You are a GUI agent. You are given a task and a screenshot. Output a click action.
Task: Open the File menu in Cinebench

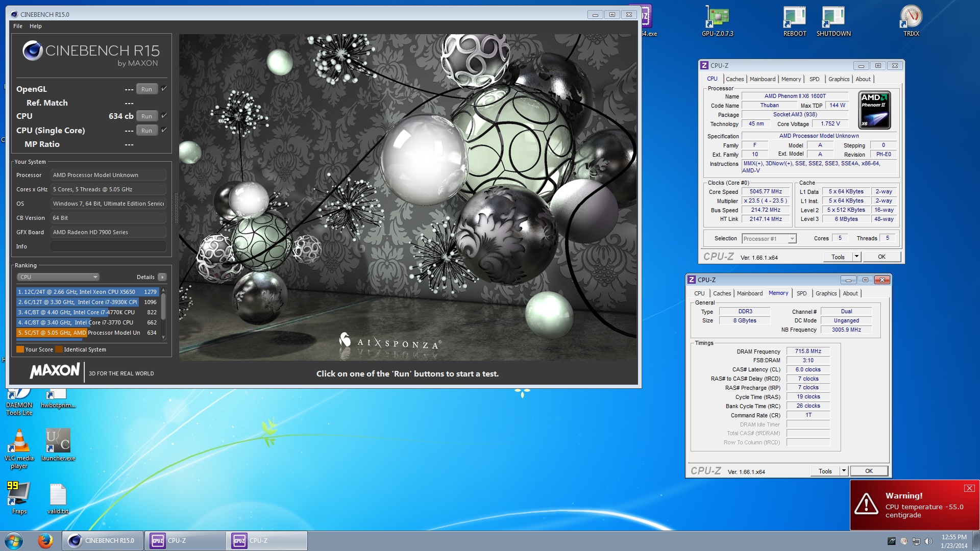pyautogui.click(x=18, y=26)
